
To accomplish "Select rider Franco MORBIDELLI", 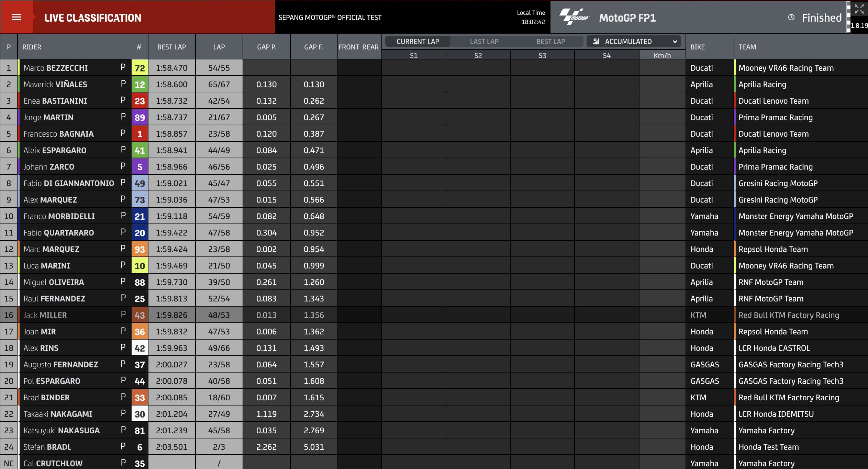I will [59, 216].
